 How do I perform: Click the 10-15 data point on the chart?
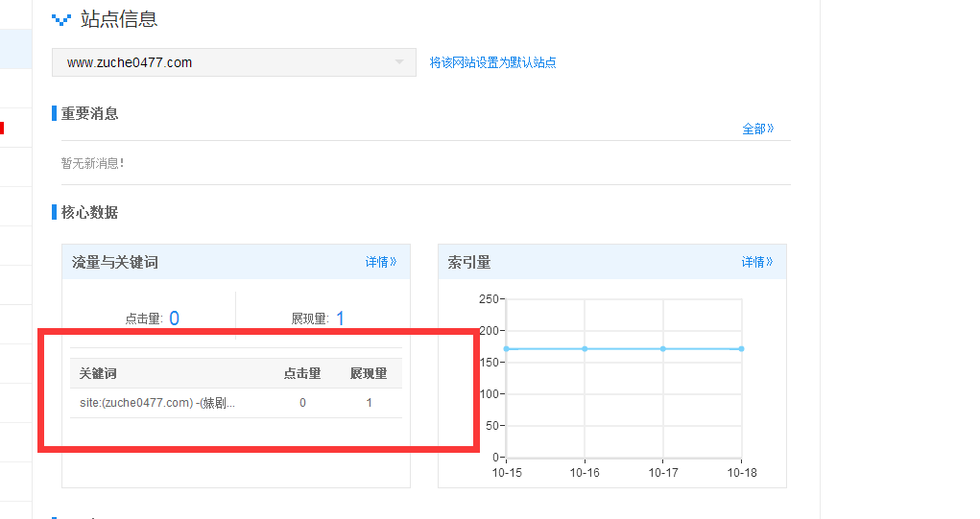(506, 348)
